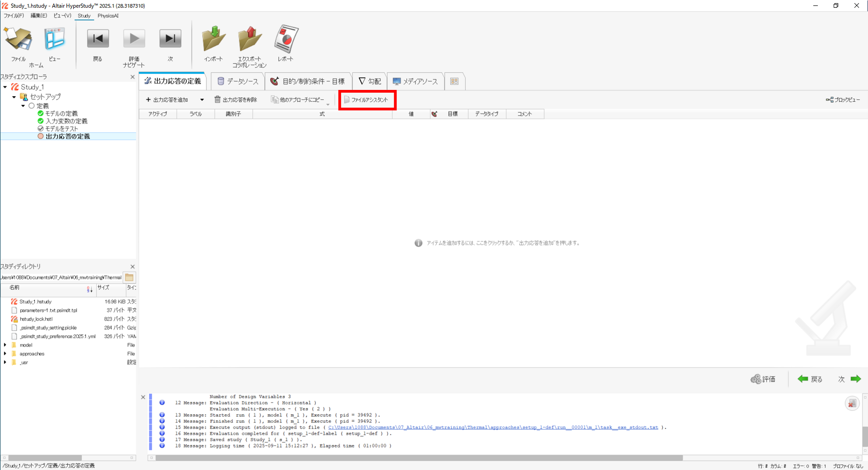Select the 定義 status circle in tree
Image resolution: width=868 pixels, height=470 pixels.
click(32, 106)
